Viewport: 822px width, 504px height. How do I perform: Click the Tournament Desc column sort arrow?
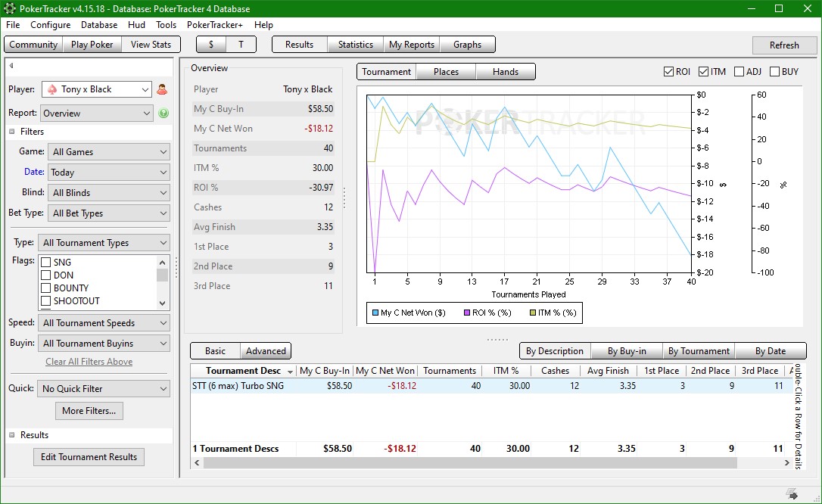click(288, 371)
